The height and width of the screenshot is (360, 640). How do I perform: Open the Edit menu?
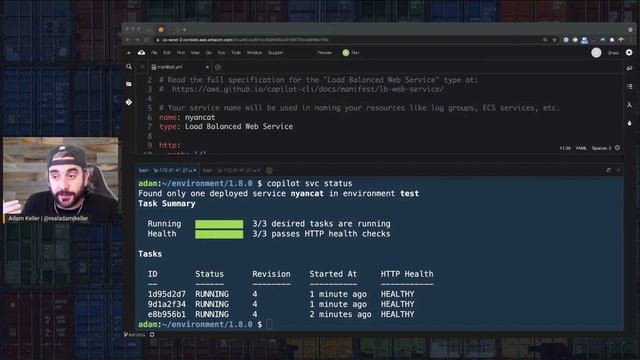167,53
